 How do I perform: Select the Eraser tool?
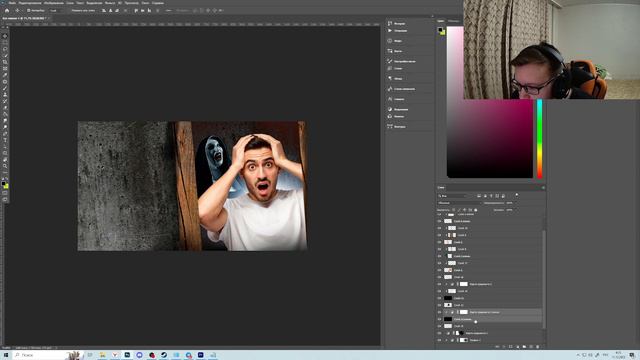[5, 107]
